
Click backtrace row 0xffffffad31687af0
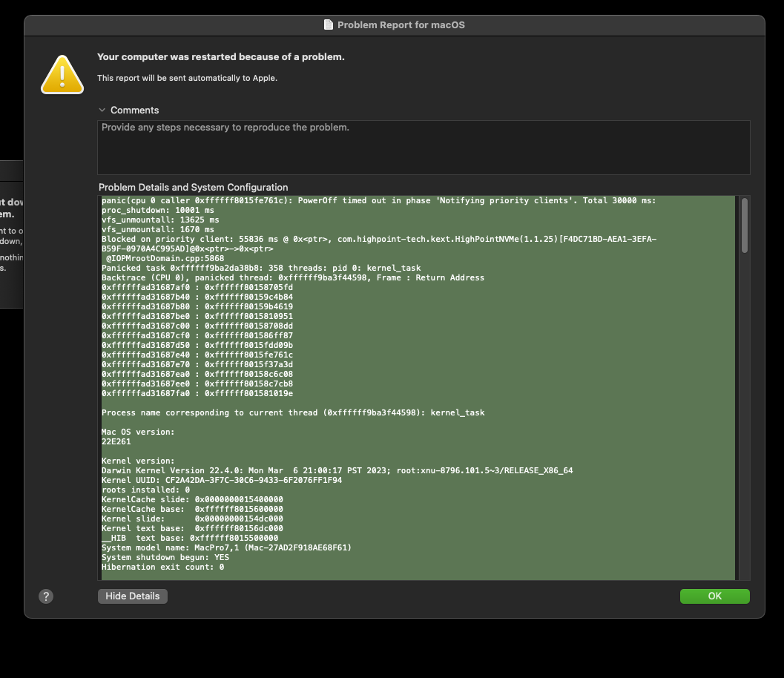pyautogui.click(x=197, y=288)
